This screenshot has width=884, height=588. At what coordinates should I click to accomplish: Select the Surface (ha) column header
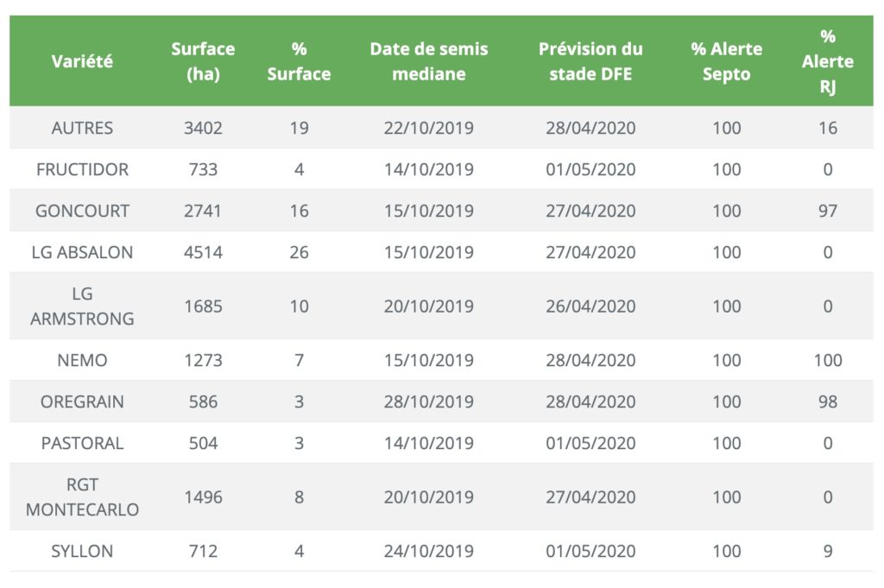[203, 61]
